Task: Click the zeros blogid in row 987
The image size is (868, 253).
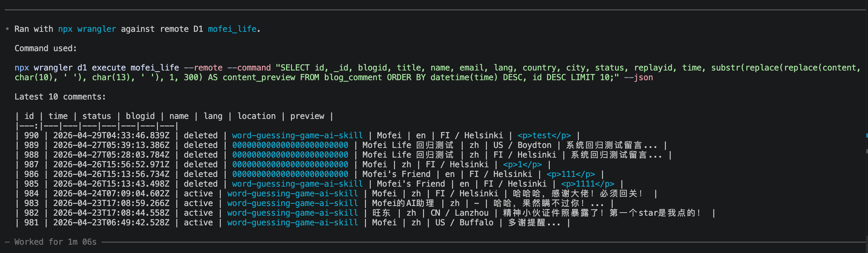Action: (x=290, y=165)
